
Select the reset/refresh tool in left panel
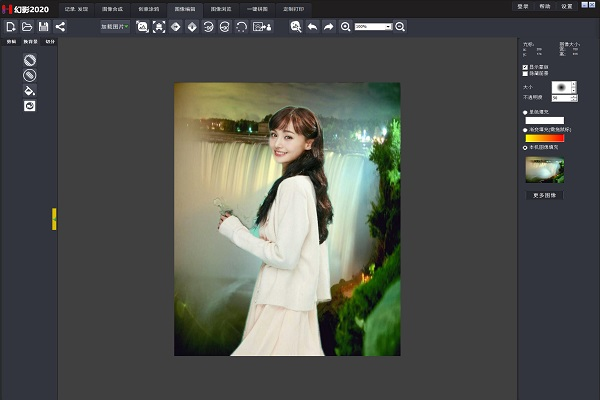click(x=30, y=105)
